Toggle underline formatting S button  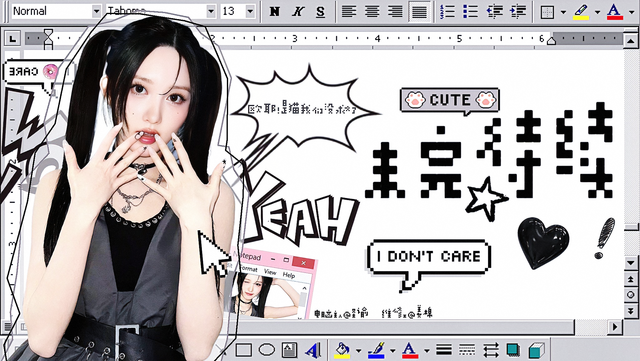pos(321,11)
